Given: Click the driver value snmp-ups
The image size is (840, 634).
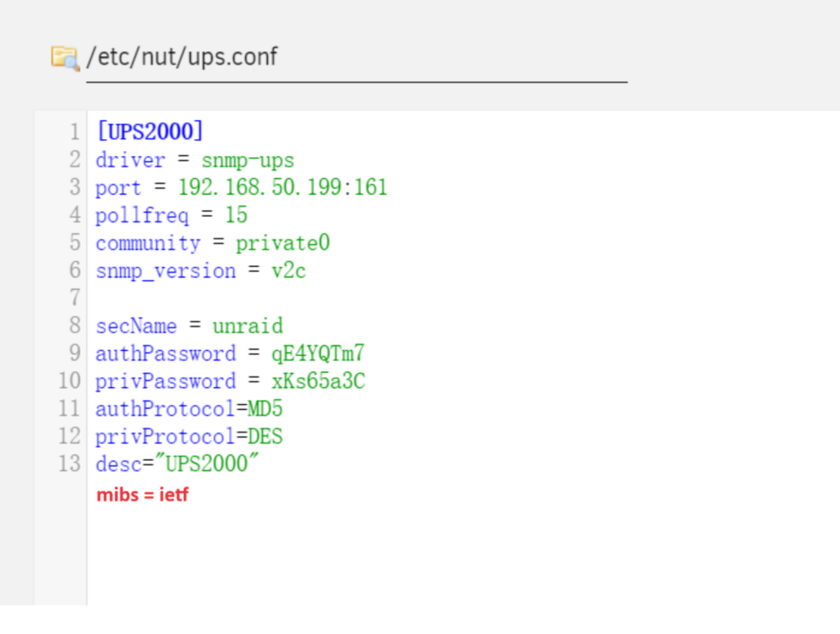Looking at the screenshot, I should click(248, 160).
